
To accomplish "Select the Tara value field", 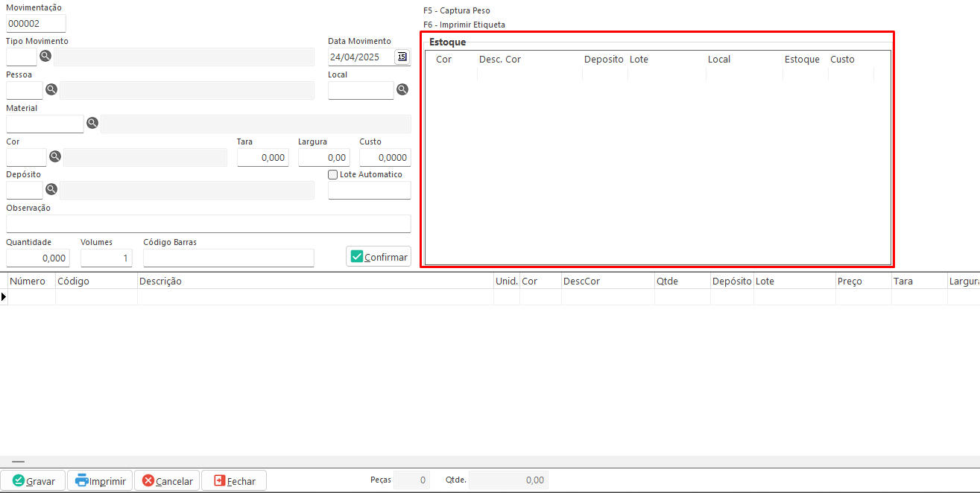I will (x=262, y=157).
